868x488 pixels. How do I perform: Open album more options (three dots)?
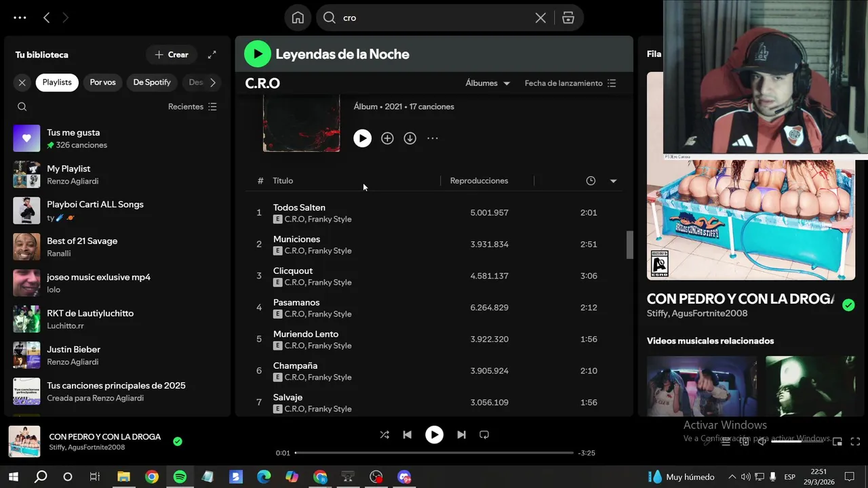(x=433, y=138)
